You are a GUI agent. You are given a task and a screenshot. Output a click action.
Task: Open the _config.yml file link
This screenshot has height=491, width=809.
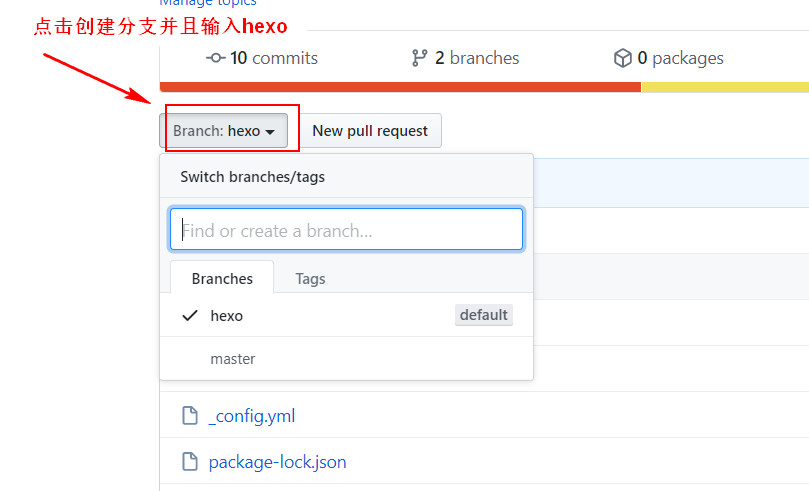tap(252, 416)
